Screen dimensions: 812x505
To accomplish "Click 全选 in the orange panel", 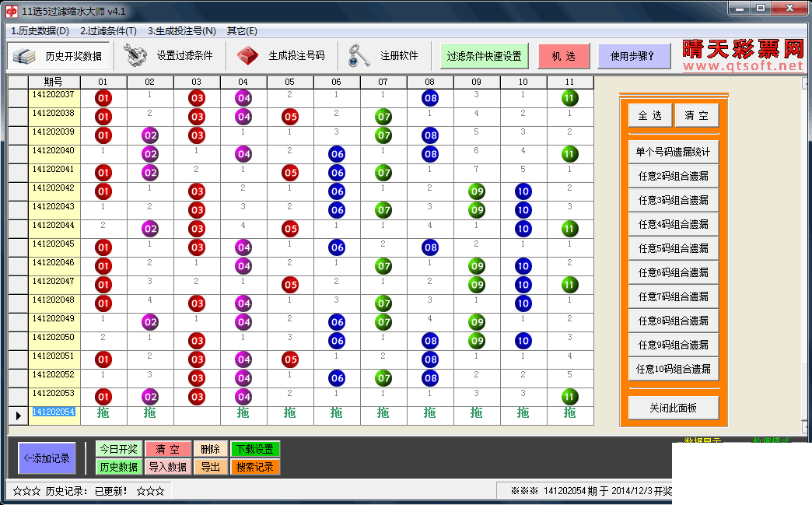I will tap(650, 115).
